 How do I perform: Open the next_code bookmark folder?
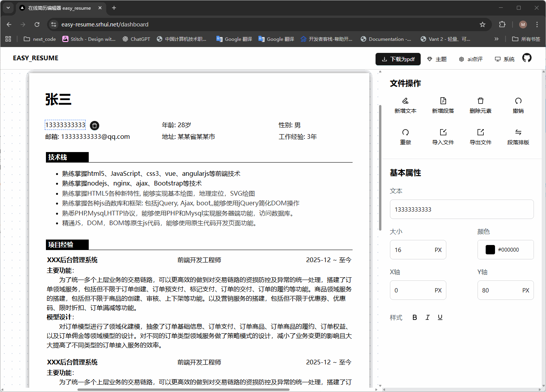click(x=40, y=39)
